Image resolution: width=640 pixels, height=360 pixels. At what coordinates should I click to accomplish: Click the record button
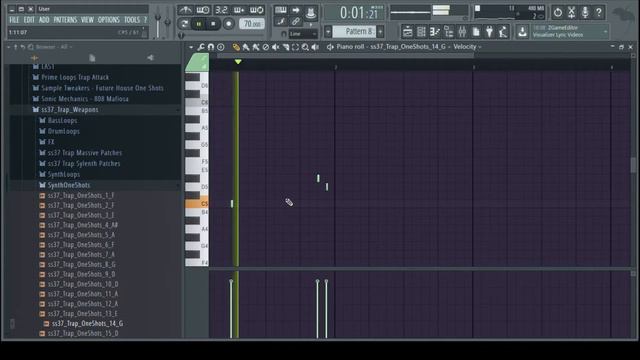(229, 24)
